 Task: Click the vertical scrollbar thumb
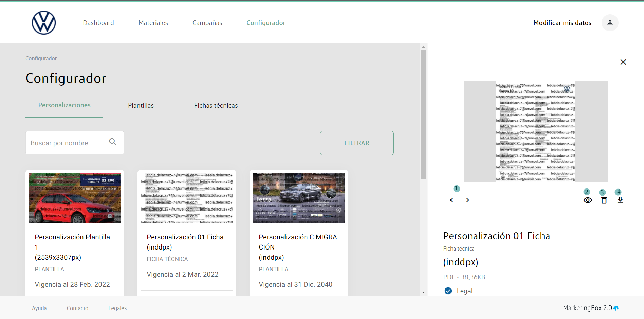(x=423, y=114)
